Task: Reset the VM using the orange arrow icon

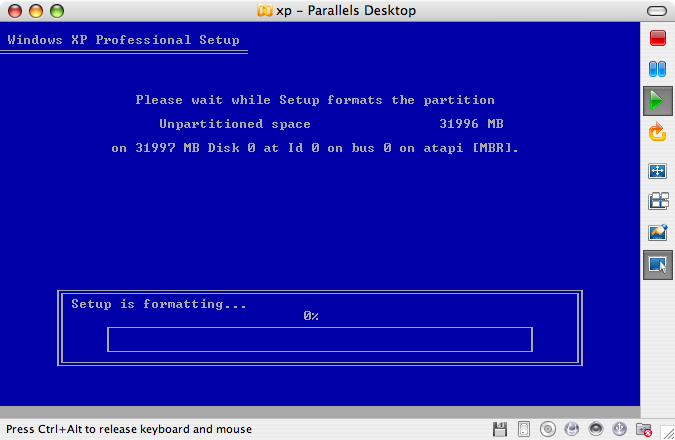Action: [x=657, y=132]
